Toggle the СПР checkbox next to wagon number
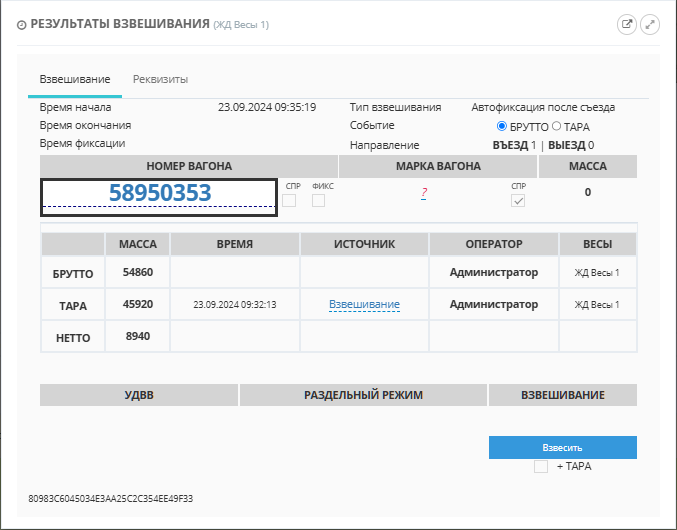This screenshot has height=530, width=677. 289,201
